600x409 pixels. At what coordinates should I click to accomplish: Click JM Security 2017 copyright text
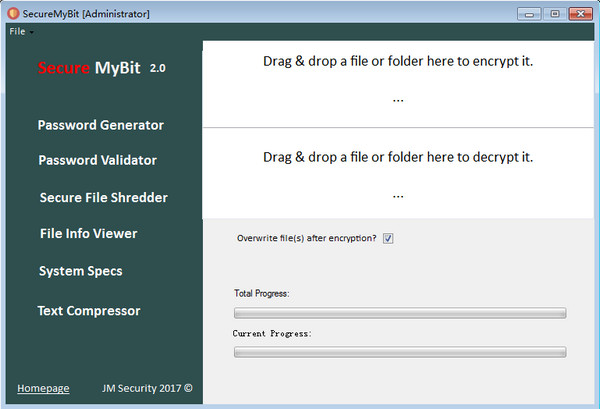[x=147, y=388]
